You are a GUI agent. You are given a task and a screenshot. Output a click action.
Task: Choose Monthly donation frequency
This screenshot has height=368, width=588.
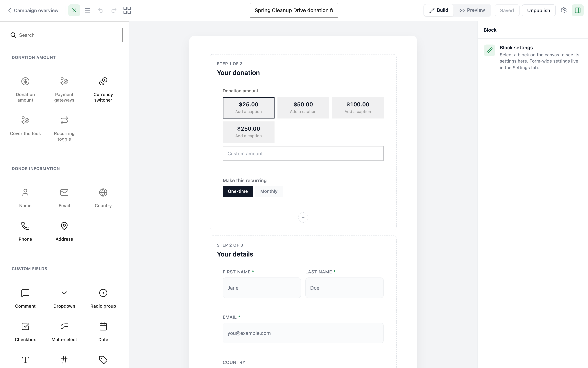pyautogui.click(x=269, y=191)
